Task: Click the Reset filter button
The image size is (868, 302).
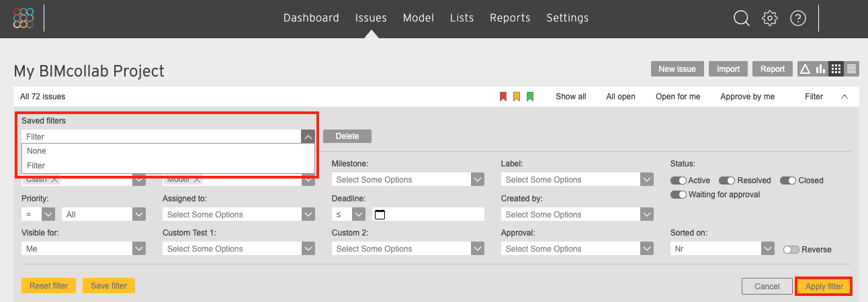Action: tap(49, 286)
